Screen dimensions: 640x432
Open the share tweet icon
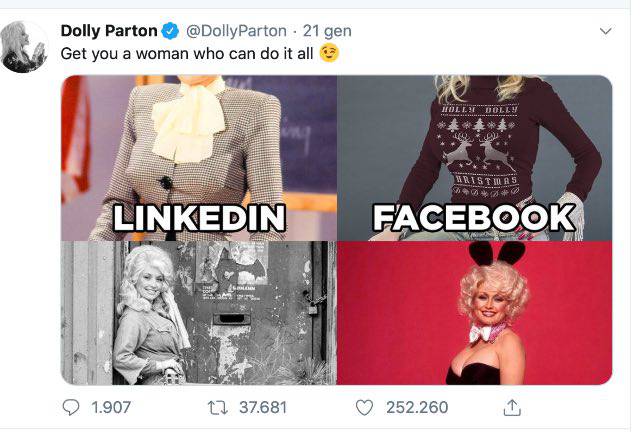point(512,406)
